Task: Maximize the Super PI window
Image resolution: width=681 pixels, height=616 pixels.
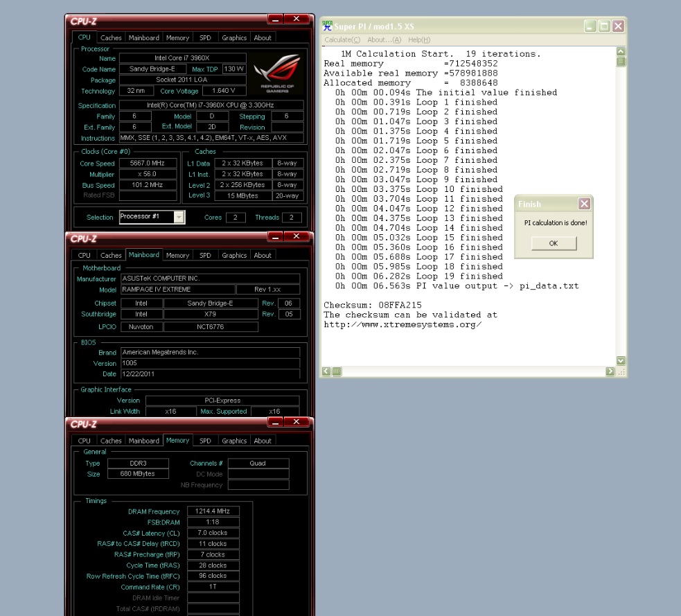Action: [x=603, y=26]
